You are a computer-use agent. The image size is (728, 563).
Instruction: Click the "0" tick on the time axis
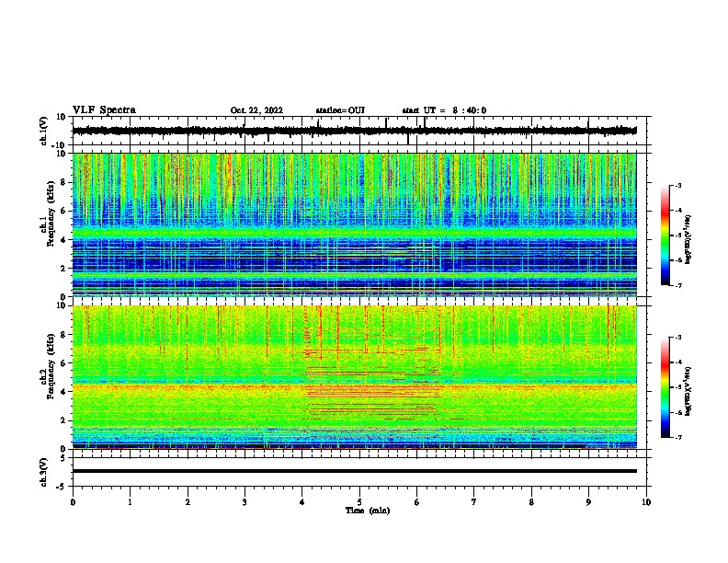click(73, 502)
